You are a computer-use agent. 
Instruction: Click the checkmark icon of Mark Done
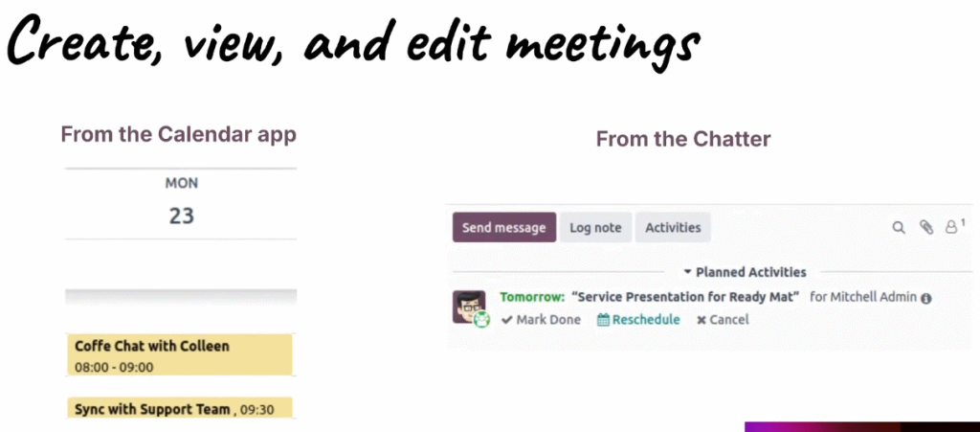click(x=506, y=320)
